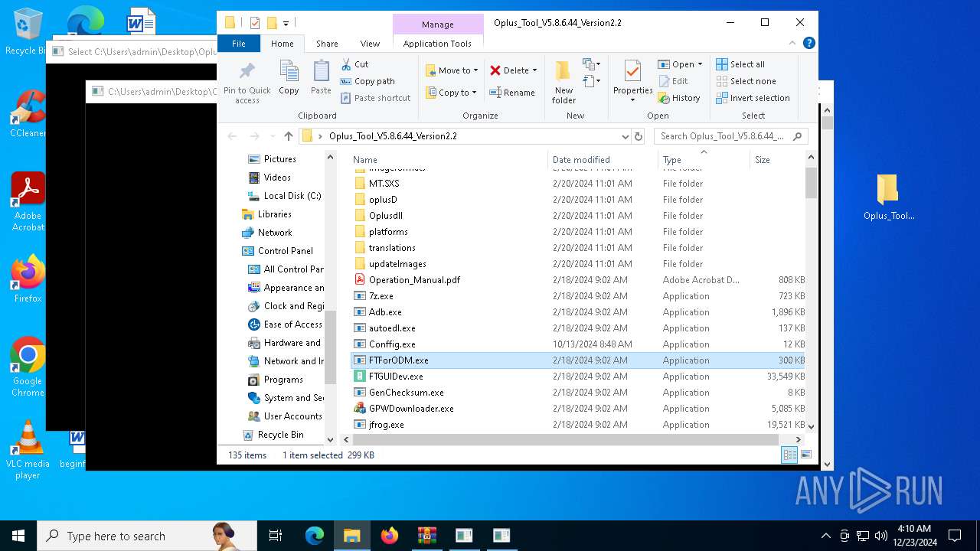The height and width of the screenshot is (551, 980).
Task: Sort by the Name column header
Action: [x=448, y=160]
